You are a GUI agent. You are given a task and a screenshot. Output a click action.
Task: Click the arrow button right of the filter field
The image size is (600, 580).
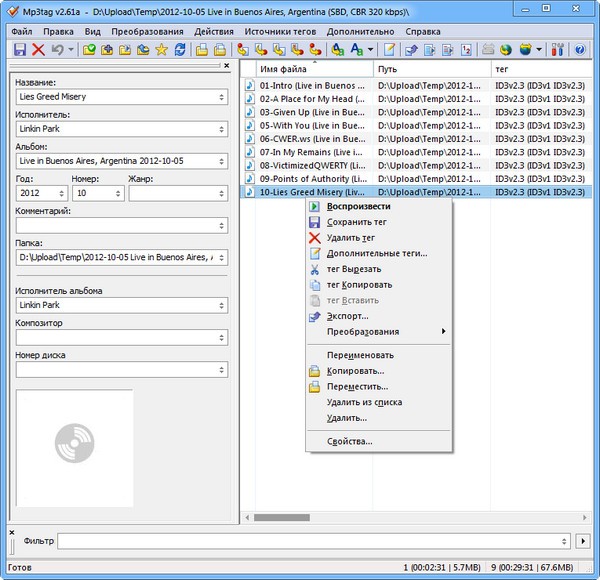point(584,541)
